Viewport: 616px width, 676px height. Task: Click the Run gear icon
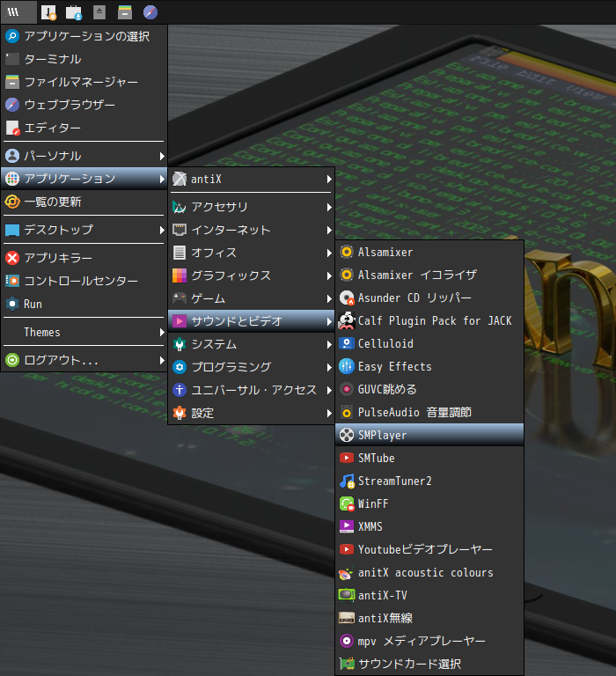12,304
